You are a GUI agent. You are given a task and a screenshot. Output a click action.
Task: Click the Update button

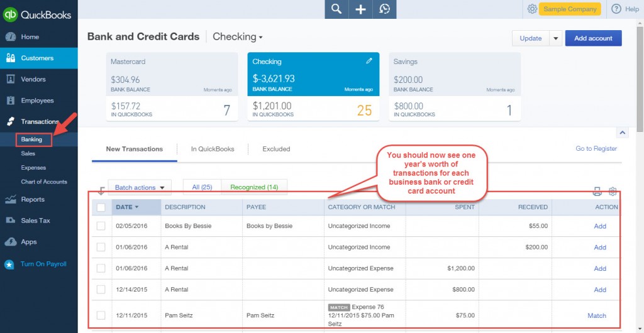coord(531,38)
